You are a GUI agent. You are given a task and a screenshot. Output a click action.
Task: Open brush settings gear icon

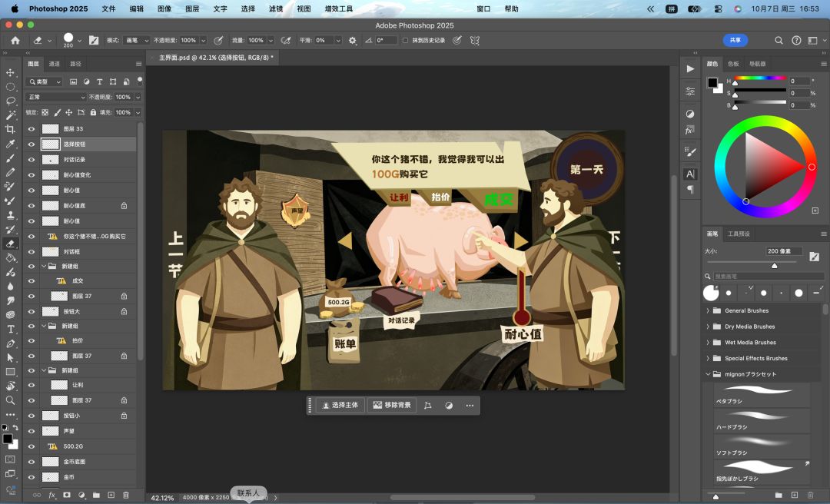pos(353,40)
